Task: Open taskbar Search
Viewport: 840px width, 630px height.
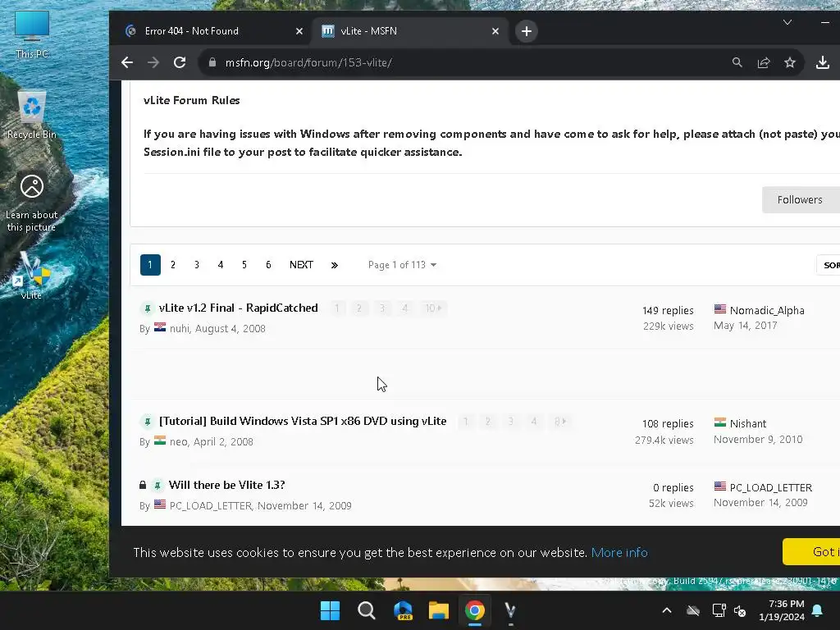Action: 367,610
